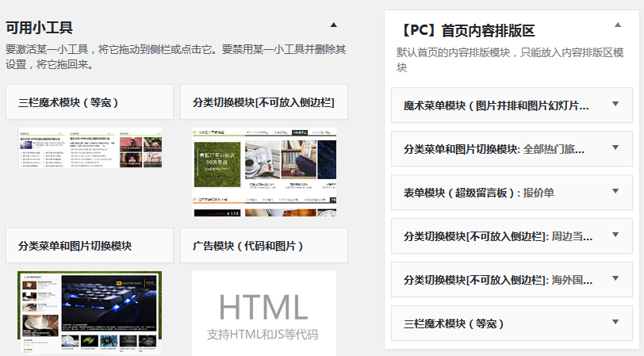Expand arrow of 三栏魔术模块 in the PC panel

click(x=615, y=322)
